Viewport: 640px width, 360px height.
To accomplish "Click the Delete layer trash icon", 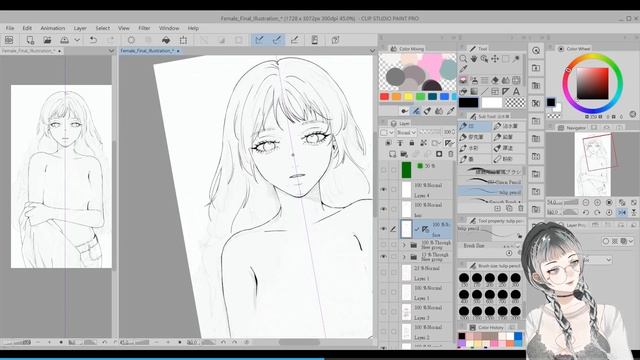I will tap(450, 154).
